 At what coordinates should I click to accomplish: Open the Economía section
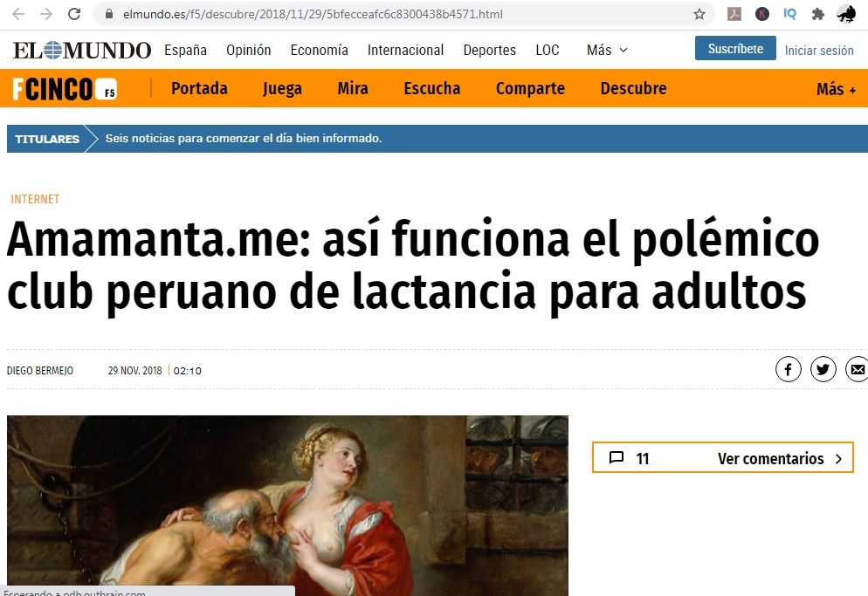tap(320, 51)
